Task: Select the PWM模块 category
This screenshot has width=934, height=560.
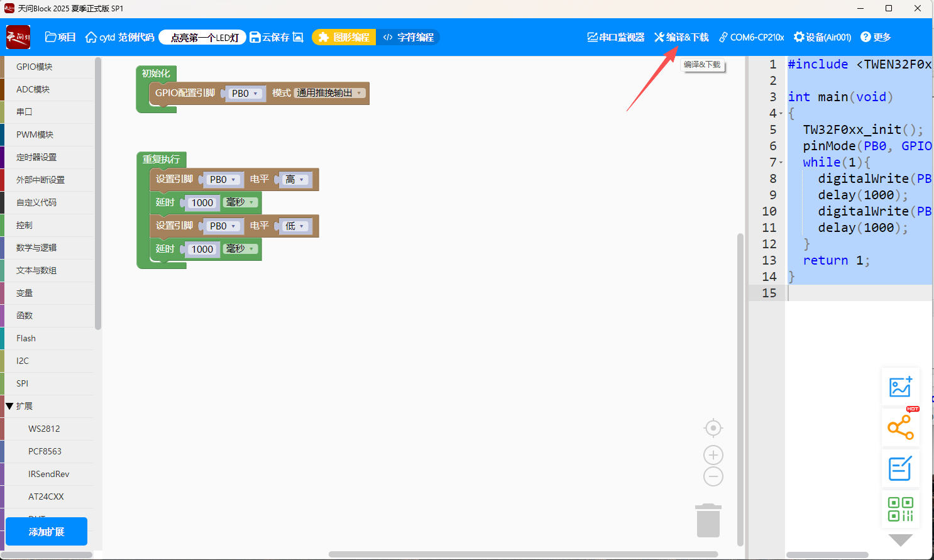Action: tap(35, 135)
